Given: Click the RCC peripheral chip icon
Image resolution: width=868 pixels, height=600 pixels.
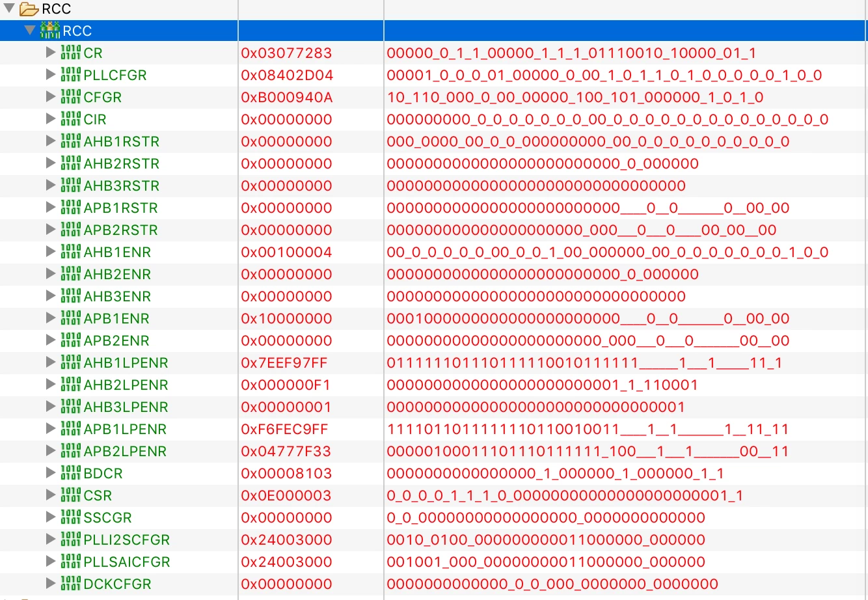Looking at the screenshot, I should click(50, 31).
